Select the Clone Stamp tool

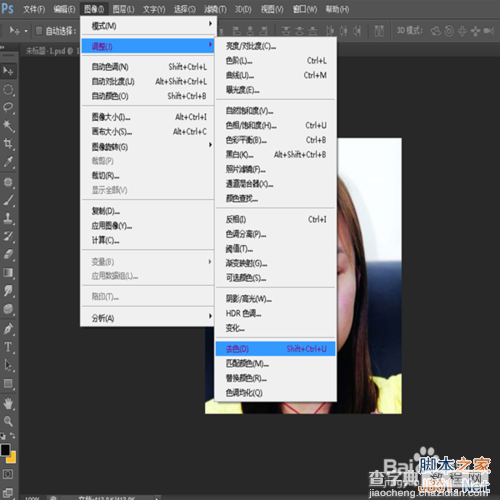[8, 218]
